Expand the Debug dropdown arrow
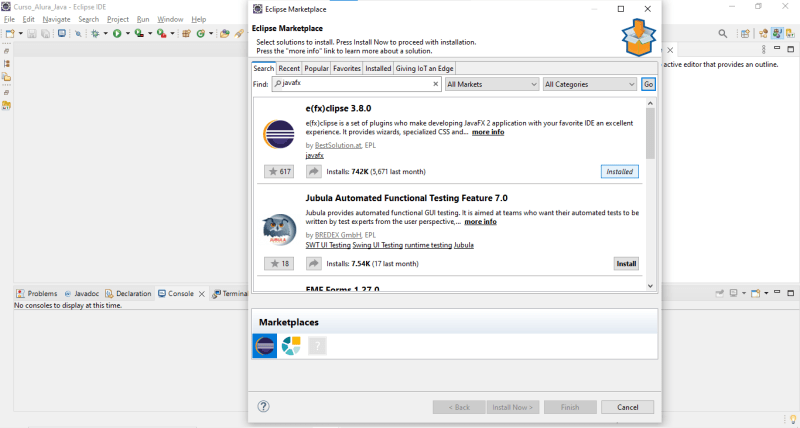 (x=105, y=34)
